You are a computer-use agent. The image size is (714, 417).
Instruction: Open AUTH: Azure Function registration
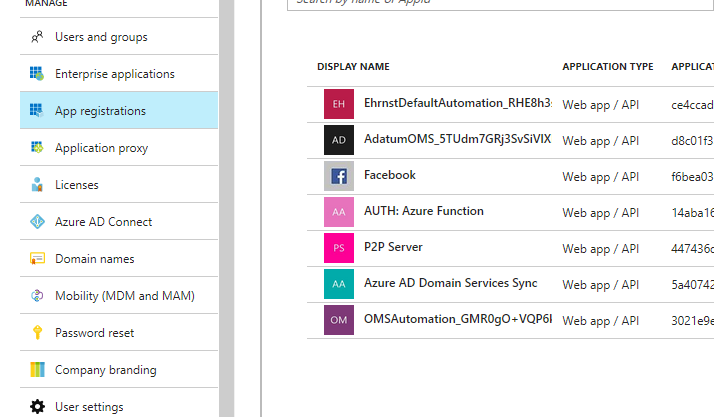(423, 211)
